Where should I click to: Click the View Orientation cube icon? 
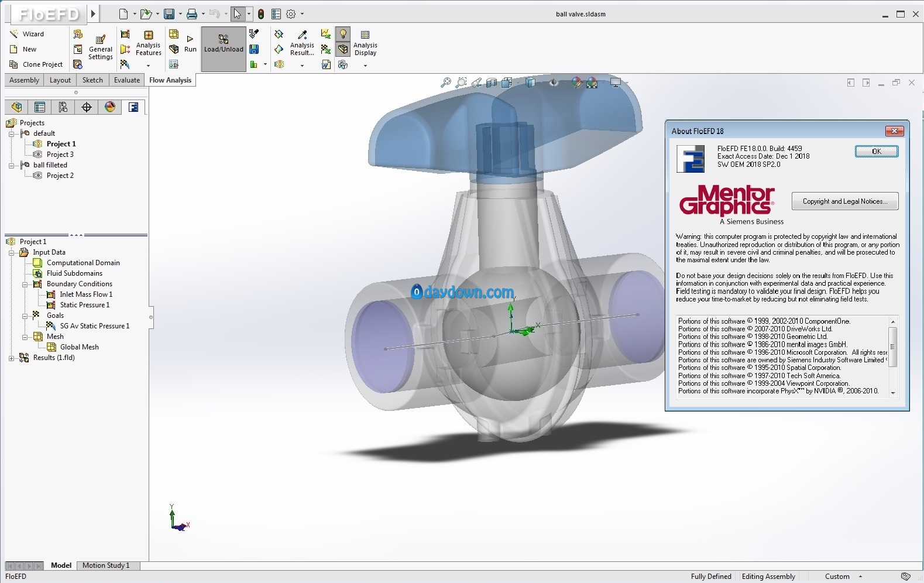(x=507, y=83)
